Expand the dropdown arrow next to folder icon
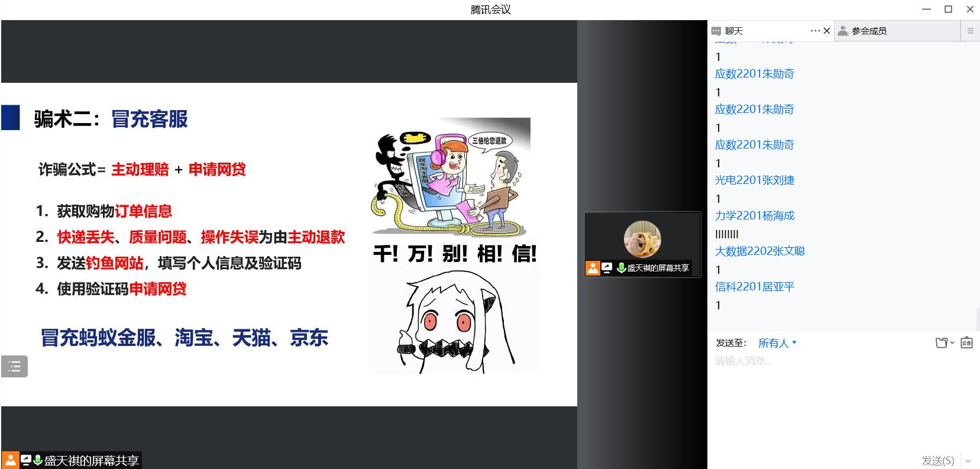 pos(952,342)
